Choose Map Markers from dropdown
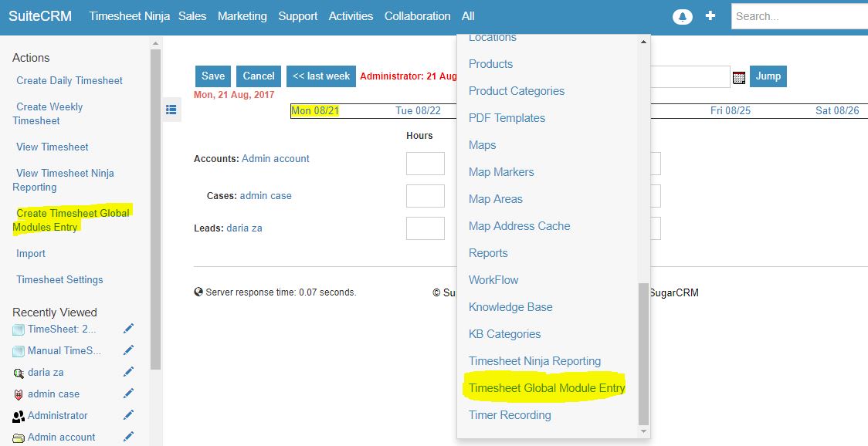This screenshot has height=446, width=868. (501, 173)
